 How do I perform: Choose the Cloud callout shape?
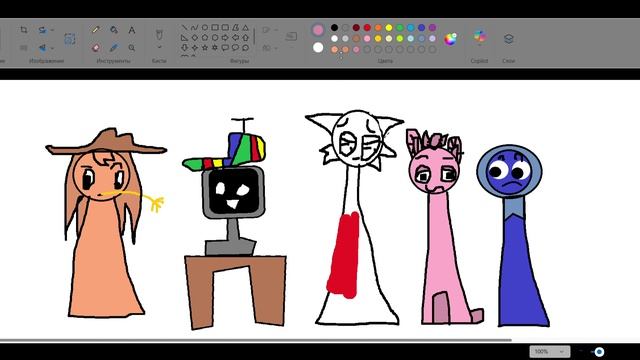(246, 48)
